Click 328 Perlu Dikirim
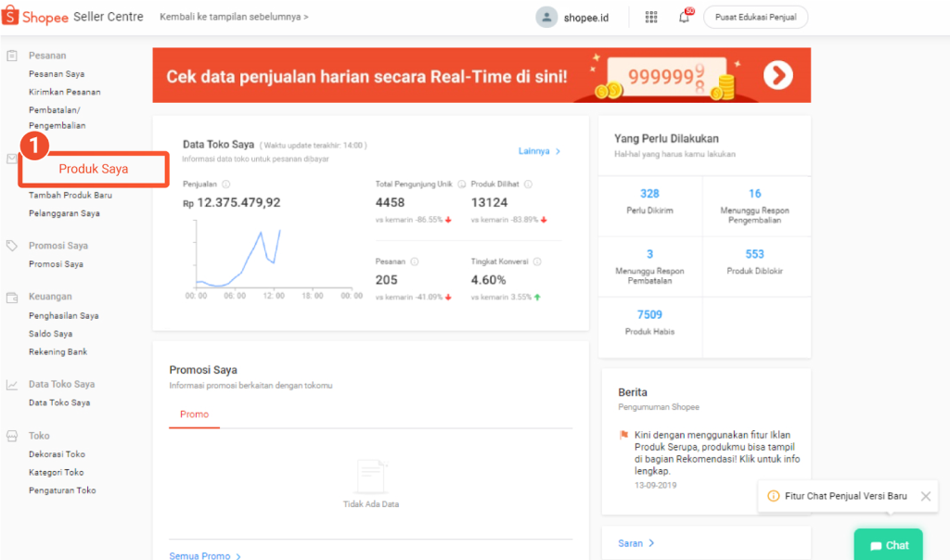The image size is (950, 560). pyautogui.click(x=649, y=201)
